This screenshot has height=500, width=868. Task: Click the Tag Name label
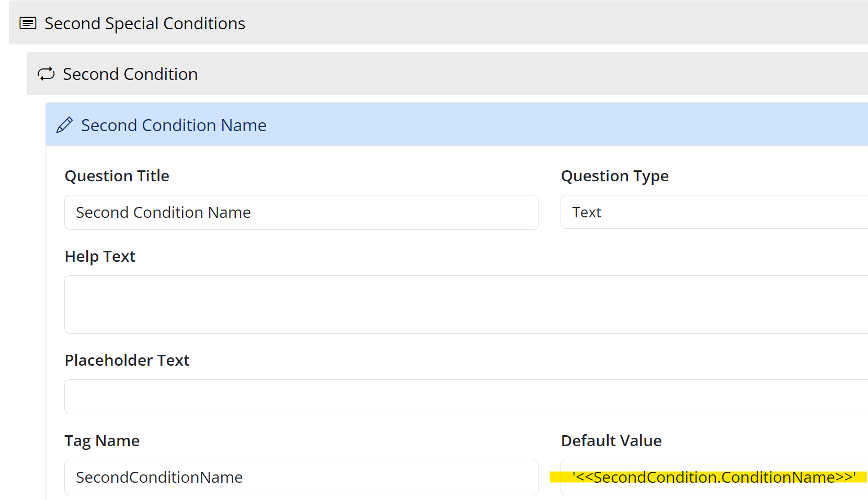102,441
